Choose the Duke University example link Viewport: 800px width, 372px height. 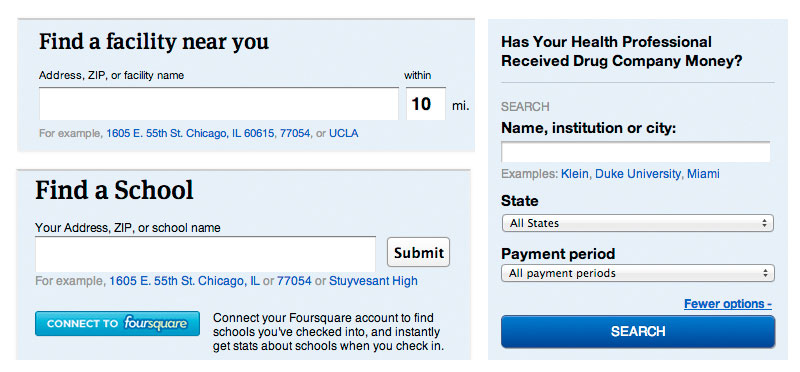click(x=638, y=174)
